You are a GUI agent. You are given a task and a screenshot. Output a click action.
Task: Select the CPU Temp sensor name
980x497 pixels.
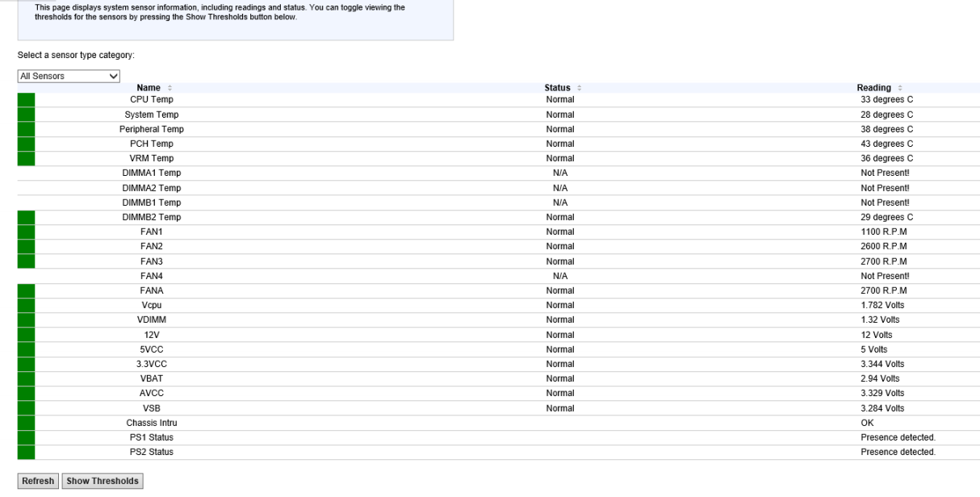(152, 100)
